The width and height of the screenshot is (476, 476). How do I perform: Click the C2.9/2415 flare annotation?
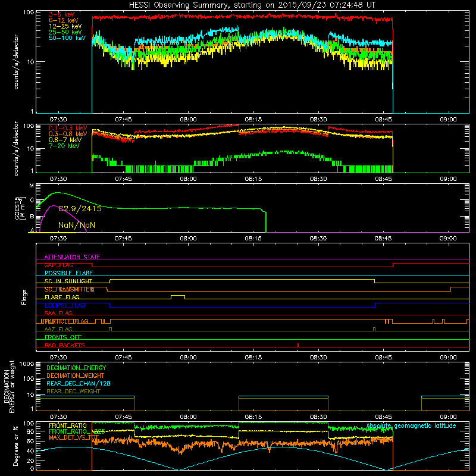point(80,209)
